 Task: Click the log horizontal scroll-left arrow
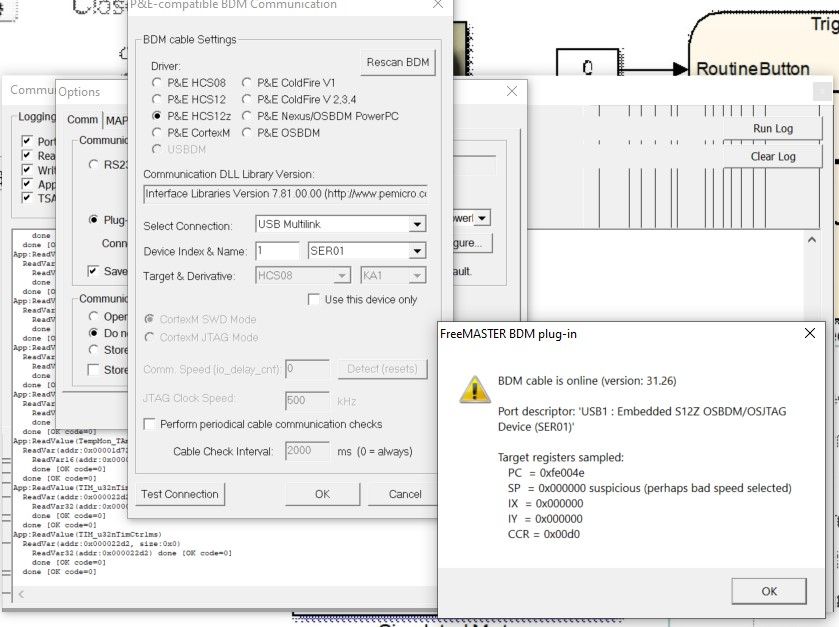[x=21, y=594]
